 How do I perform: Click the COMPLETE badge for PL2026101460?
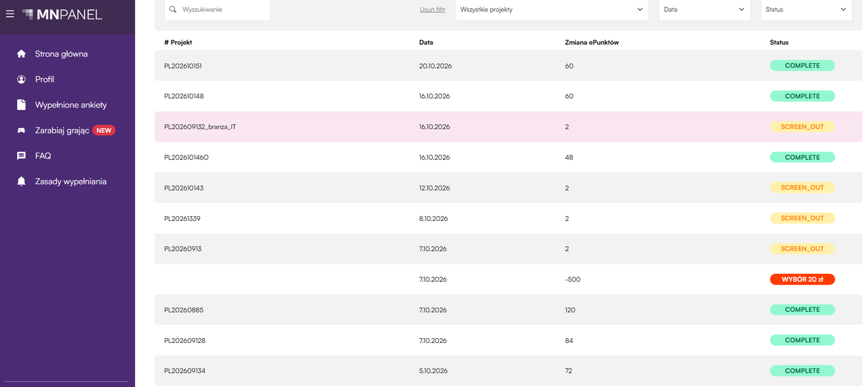pos(802,157)
